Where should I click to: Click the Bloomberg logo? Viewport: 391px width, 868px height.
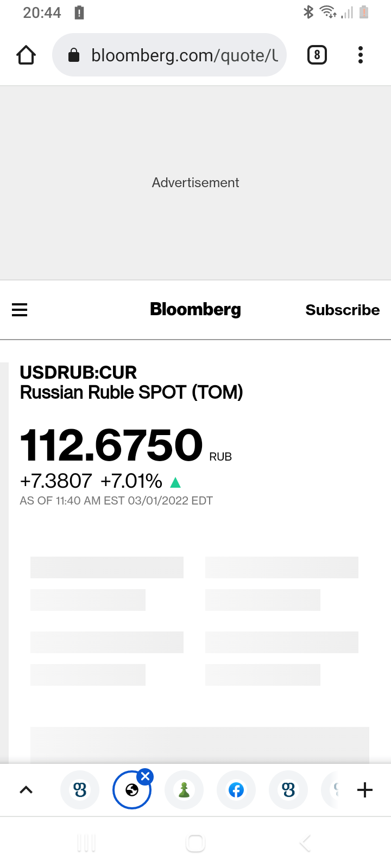(x=195, y=309)
